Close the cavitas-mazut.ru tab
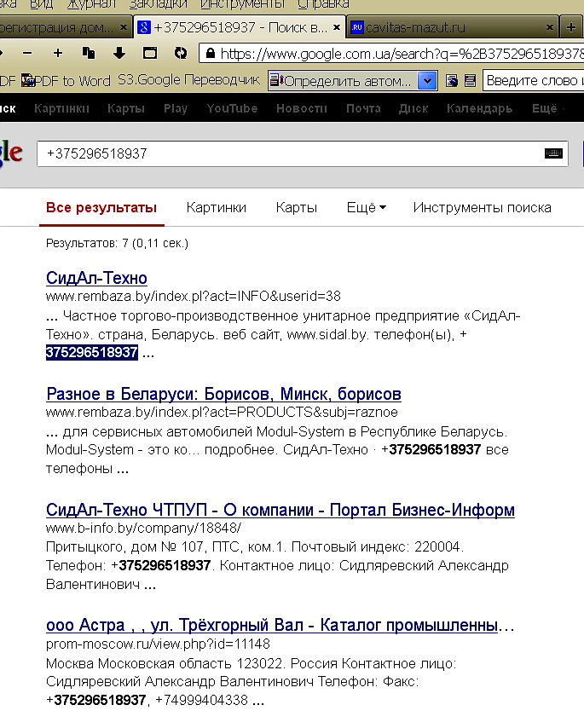Viewport: 584px width, 728px height. pos(550,27)
